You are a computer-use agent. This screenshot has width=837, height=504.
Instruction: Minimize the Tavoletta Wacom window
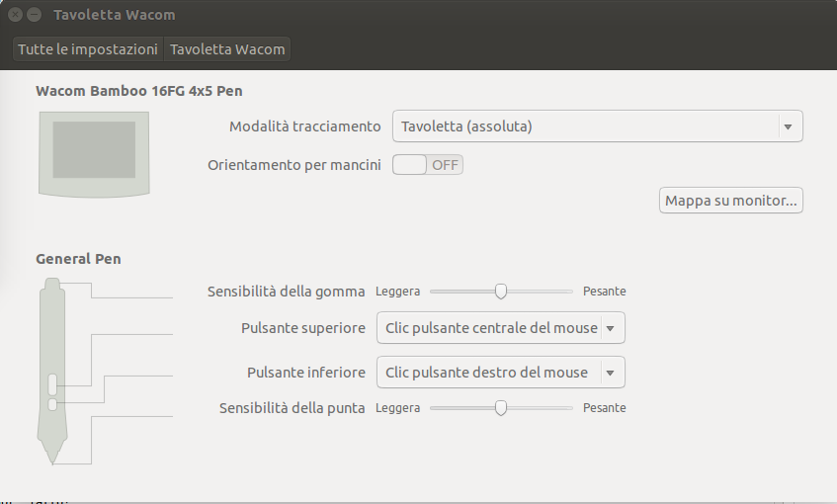click(35, 15)
